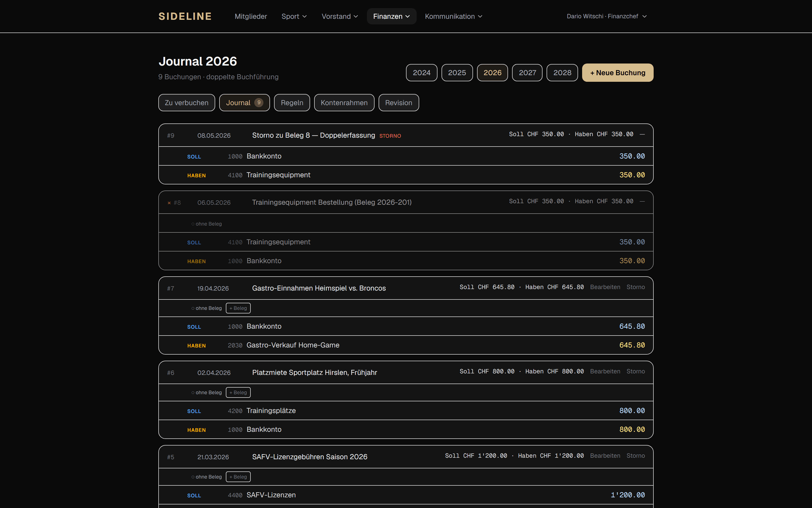Select 'Gastro-Verkauf Home-Game' account row
This screenshot has width=812, height=508.
pyautogui.click(x=406, y=345)
